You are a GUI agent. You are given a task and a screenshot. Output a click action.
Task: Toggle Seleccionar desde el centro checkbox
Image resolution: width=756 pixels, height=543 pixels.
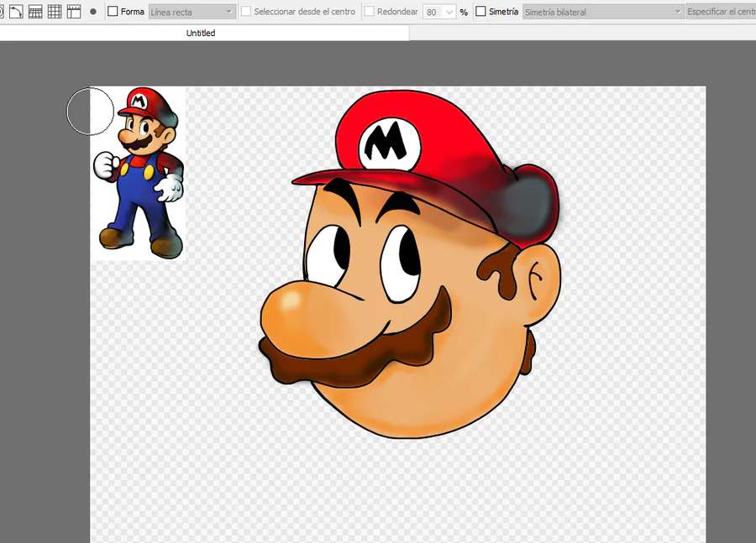(246, 12)
